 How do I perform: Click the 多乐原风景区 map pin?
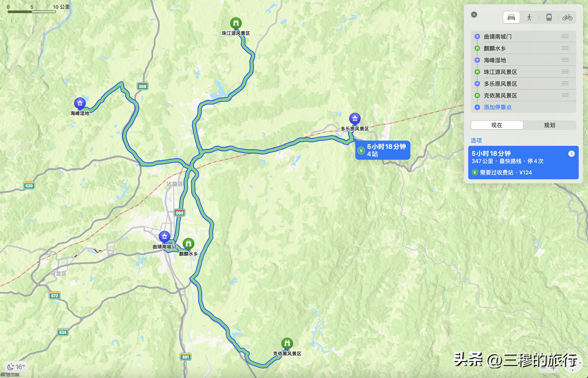pos(355,119)
